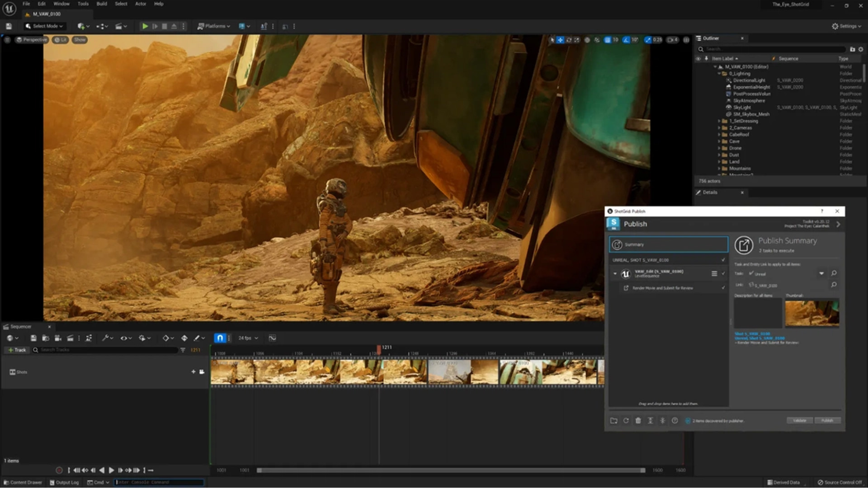Click the Validate button in ShotGrid dialog
Screen dimensions: 868x488
[799, 420]
